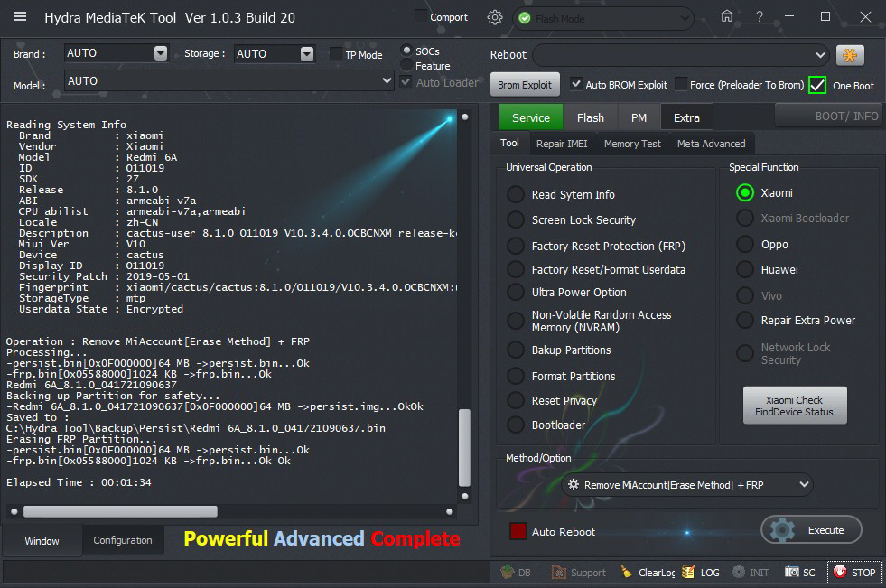Click the gear icon in the method dropdown
The width and height of the screenshot is (886, 588).
click(x=573, y=485)
